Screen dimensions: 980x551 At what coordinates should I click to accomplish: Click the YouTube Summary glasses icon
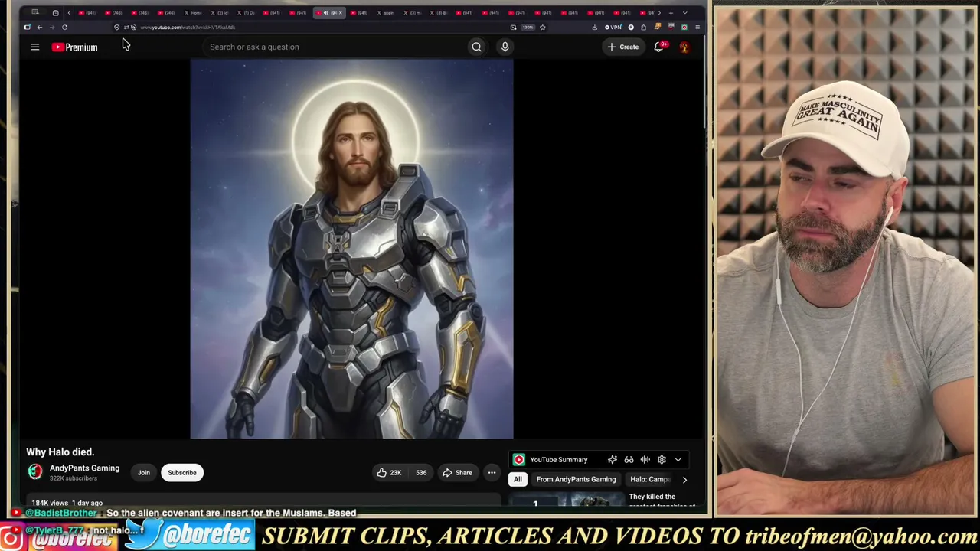point(629,460)
